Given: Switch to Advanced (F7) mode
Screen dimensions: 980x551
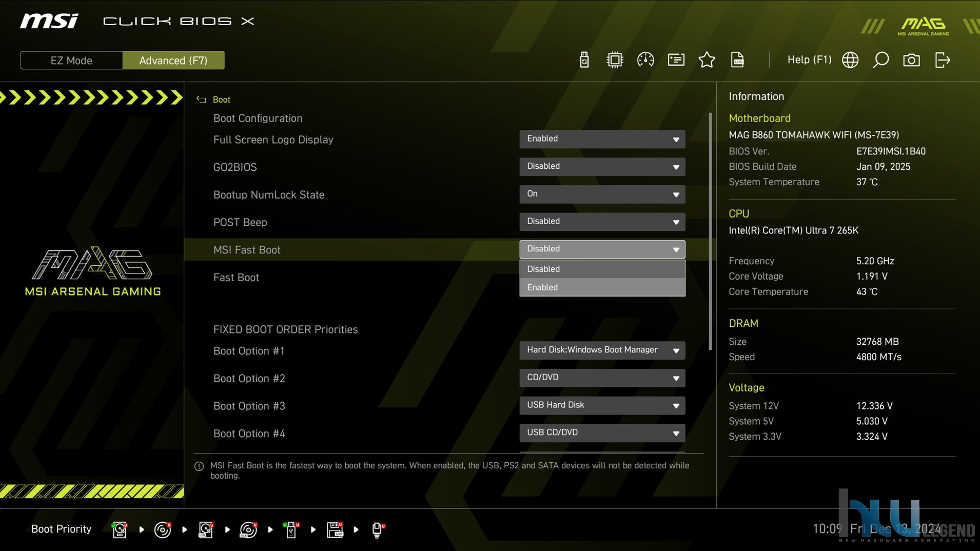Looking at the screenshot, I should [173, 60].
